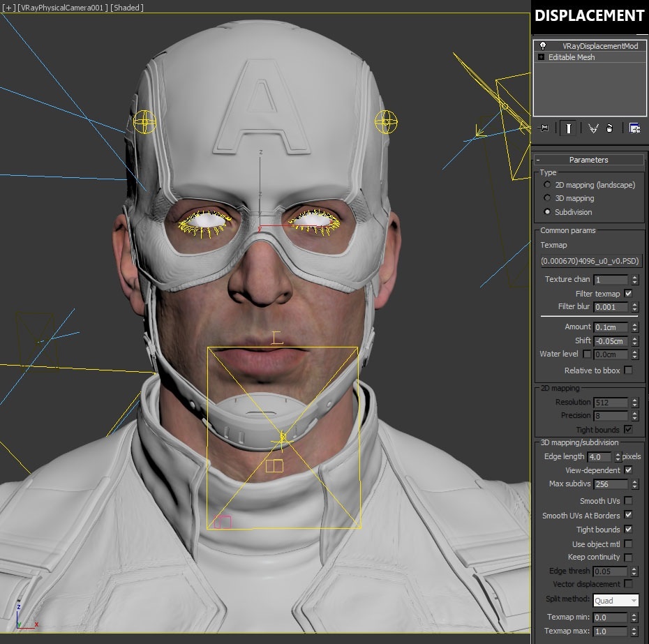The width and height of the screenshot is (649, 644).
Task: Click Precision field showing 8
Action: coord(611,416)
